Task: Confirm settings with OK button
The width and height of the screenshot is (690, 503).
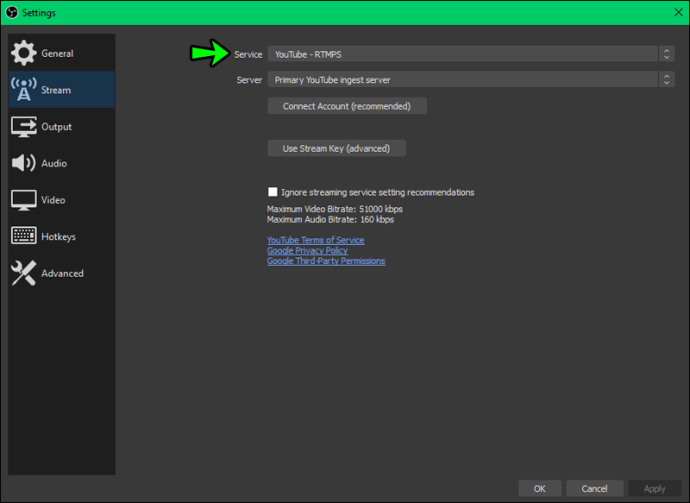Action: click(x=540, y=488)
